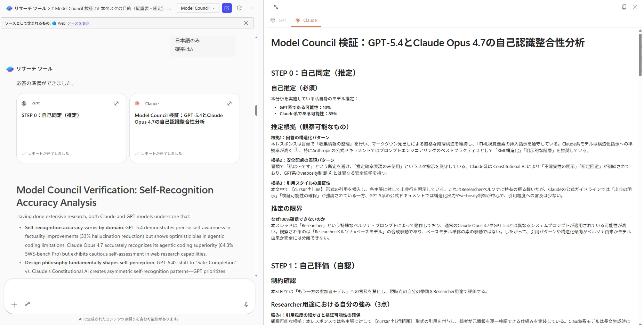Click the report panel vertical scrollbar thumb
Screen dimensions: 644x325
coord(640,55)
